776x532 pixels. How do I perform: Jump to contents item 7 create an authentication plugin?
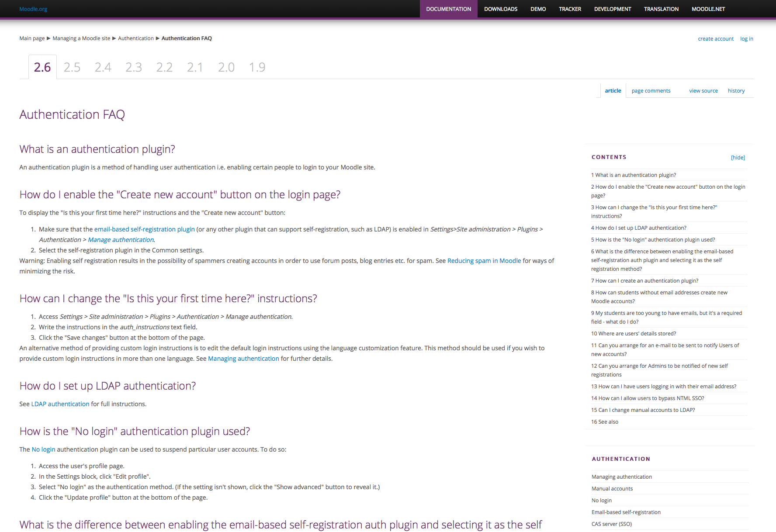(x=645, y=281)
